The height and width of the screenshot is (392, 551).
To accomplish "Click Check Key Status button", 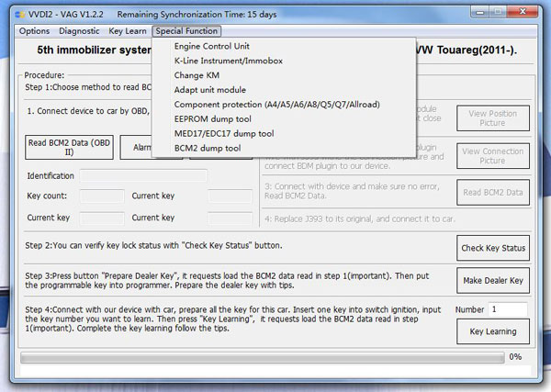I will click(x=493, y=248).
